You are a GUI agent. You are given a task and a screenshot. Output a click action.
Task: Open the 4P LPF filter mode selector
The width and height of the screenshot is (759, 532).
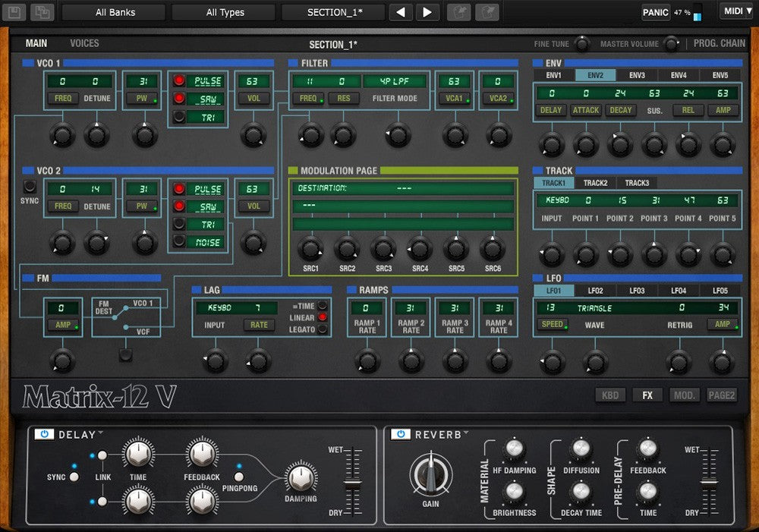395,81
